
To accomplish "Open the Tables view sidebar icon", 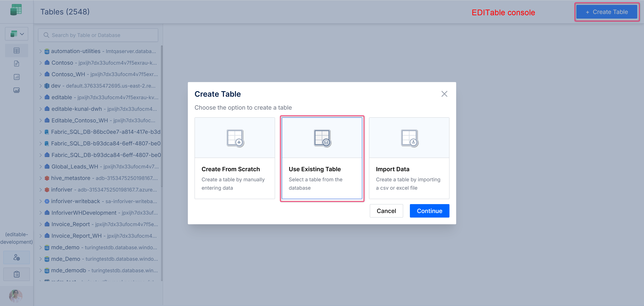I will tap(16, 51).
